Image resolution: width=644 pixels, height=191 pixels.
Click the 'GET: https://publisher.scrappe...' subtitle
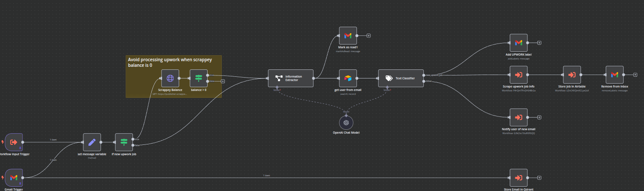point(170,94)
